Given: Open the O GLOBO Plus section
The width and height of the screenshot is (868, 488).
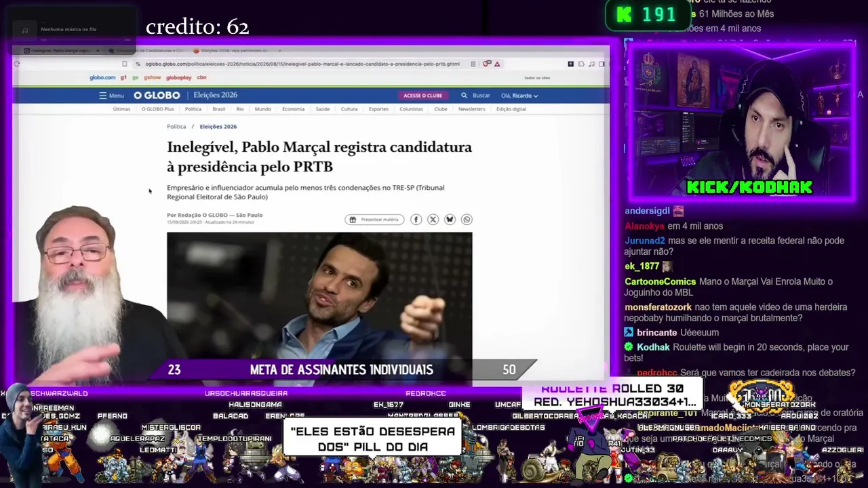Looking at the screenshot, I should (157, 109).
